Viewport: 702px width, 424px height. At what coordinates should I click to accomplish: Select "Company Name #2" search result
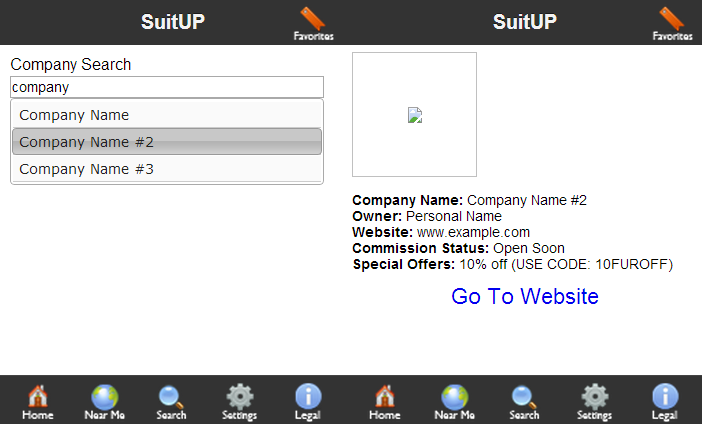click(x=167, y=142)
